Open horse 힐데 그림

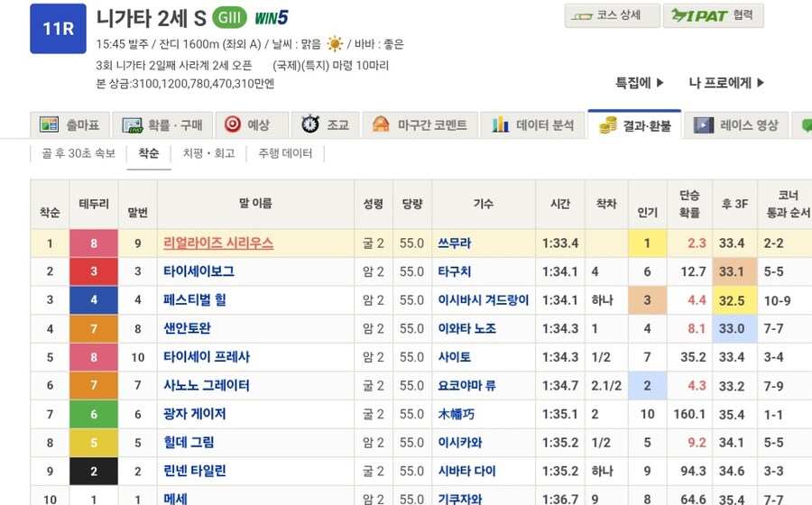189,443
